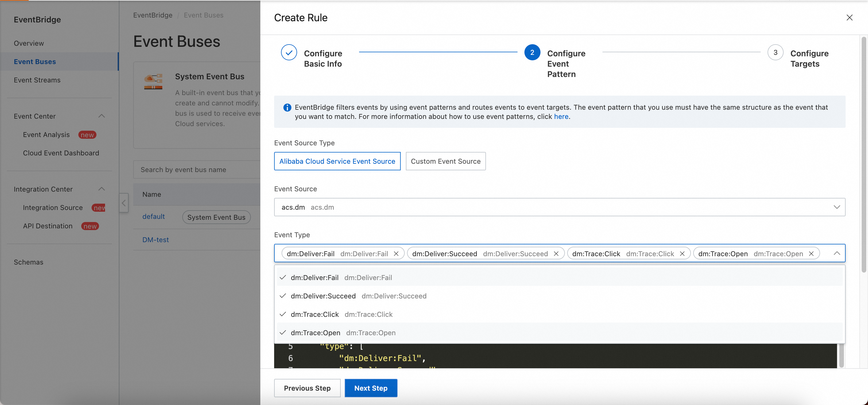The height and width of the screenshot is (405, 868).
Task: Collapse the Event Center section
Action: tap(101, 116)
